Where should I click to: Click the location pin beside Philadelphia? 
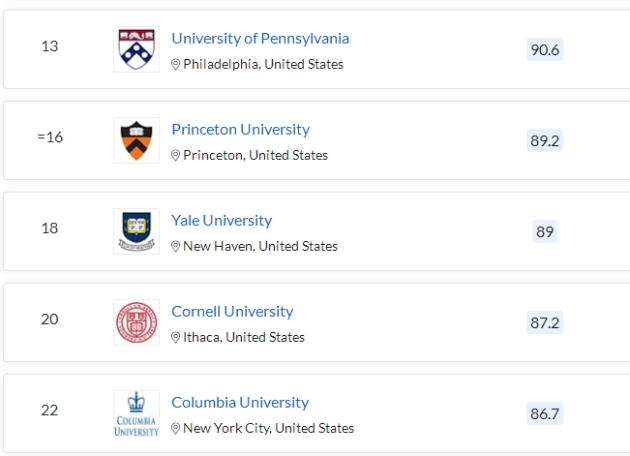coord(176,65)
